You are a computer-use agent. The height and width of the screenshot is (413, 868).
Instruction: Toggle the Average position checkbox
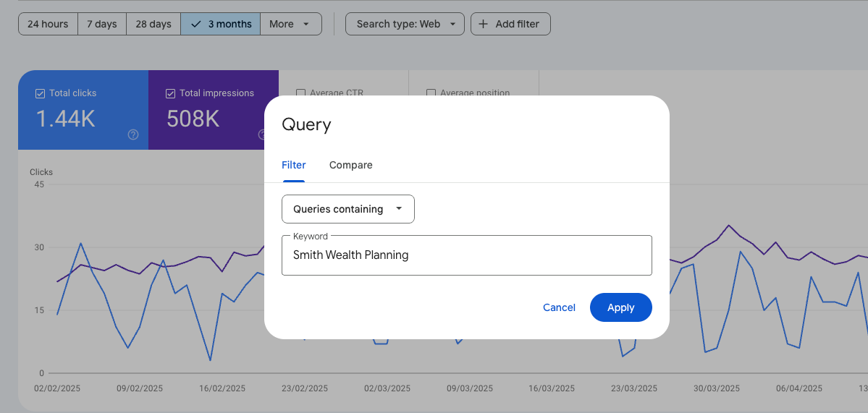431,93
